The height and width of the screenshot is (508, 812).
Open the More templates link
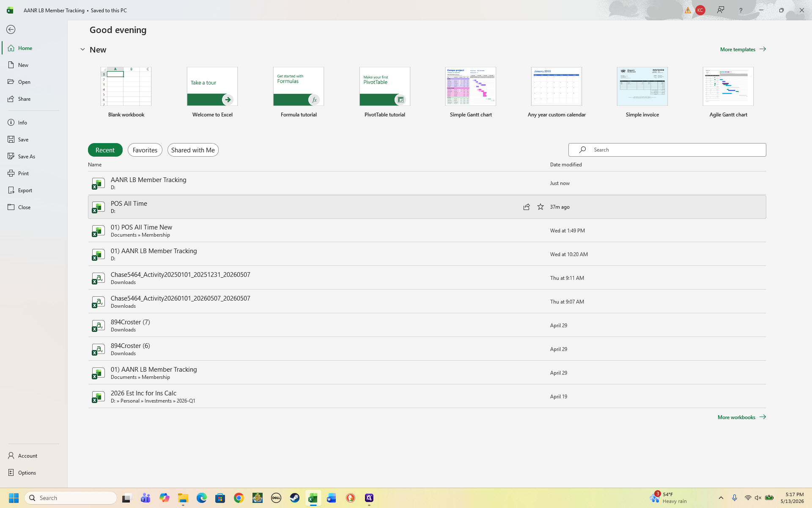743,49
